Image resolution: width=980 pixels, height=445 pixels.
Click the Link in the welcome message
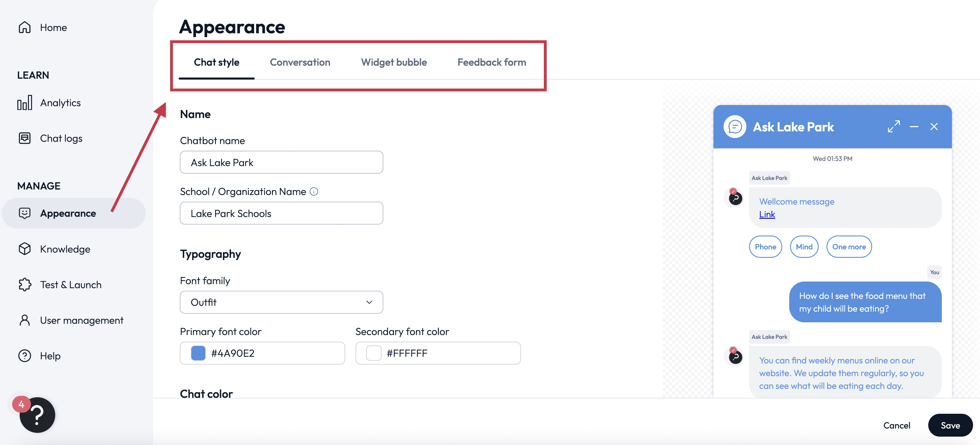point(767,214)
